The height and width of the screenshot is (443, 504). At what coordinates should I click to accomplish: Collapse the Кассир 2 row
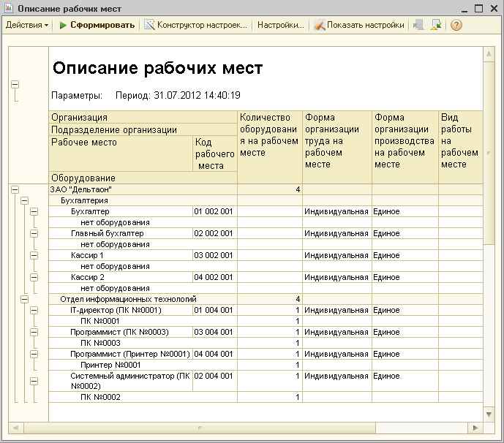click(34, 277)
